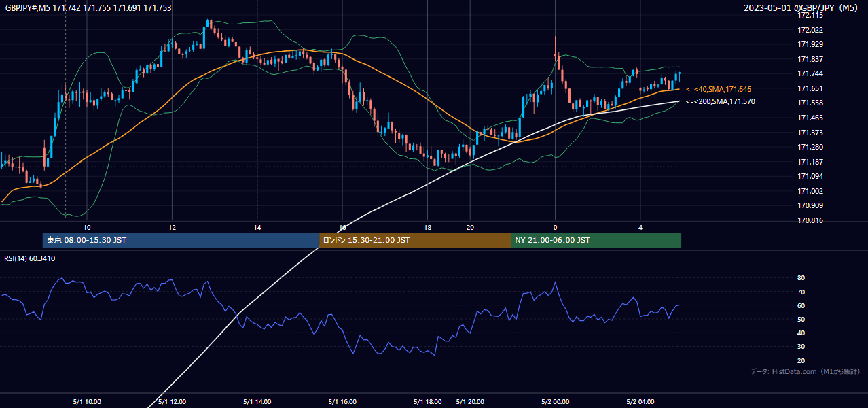The height and width of the screenshot is (408, 868).
Task: Click price level 171.187 on price axis
Action: click(x=811, y=162)
